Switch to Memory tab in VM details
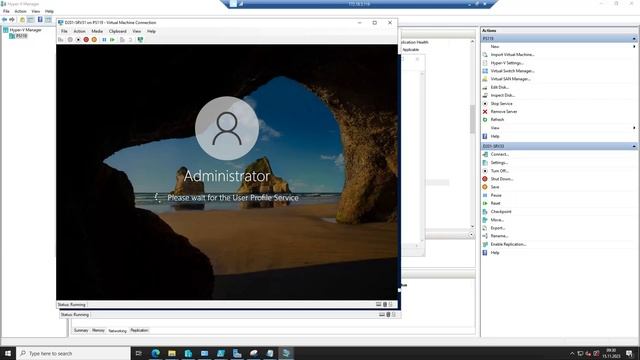The height and width of the screenshot is (360, 640). (98, 330)
